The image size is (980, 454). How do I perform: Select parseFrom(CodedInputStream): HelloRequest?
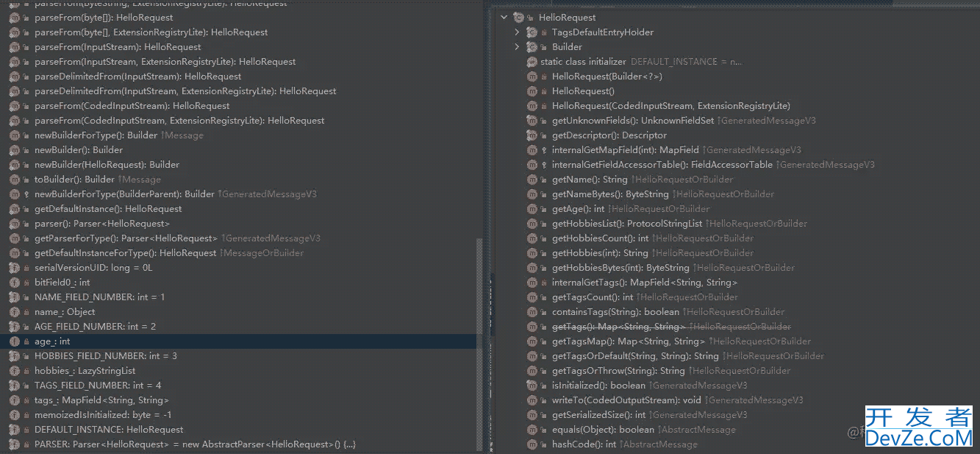[132, 105]
